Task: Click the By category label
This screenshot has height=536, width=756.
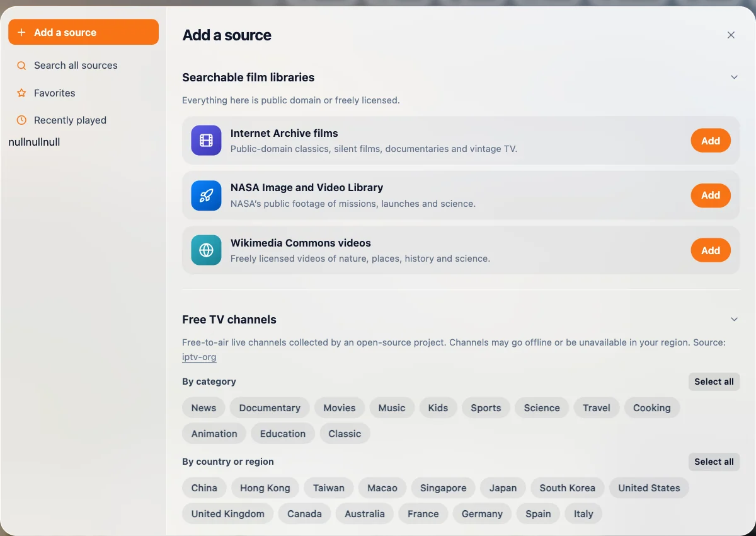Action: tap(209, 382)
